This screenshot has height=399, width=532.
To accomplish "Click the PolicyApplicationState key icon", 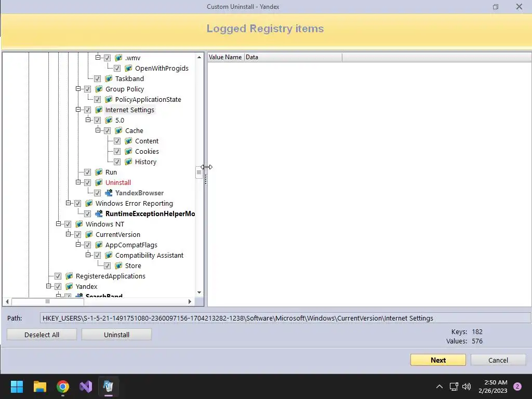I will click(109, 99).
